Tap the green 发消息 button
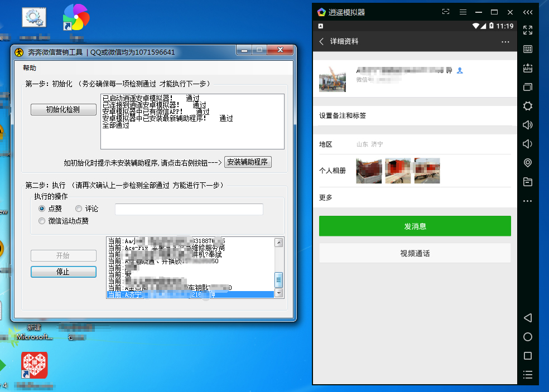Screen dimensions: 549x392 pos(415,226)
